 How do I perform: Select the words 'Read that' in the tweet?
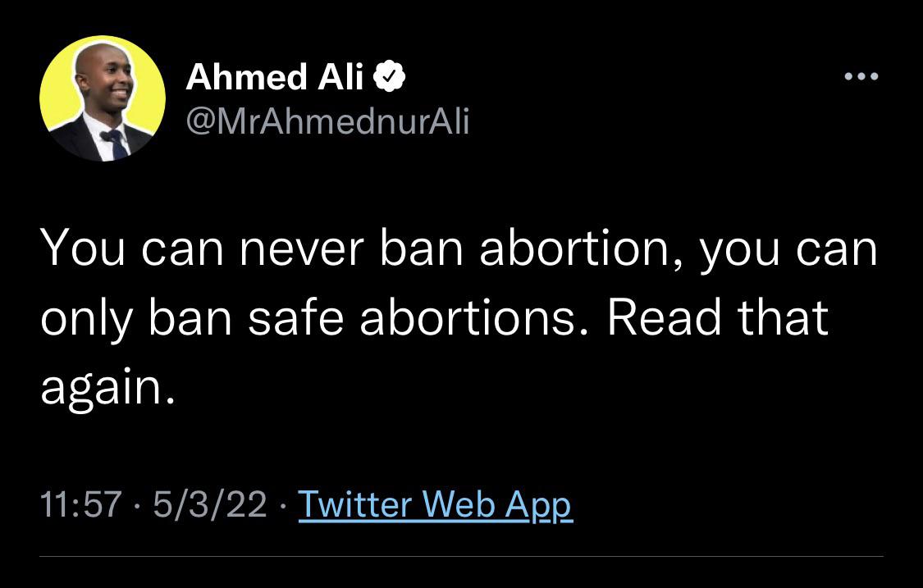click(718, 317)
